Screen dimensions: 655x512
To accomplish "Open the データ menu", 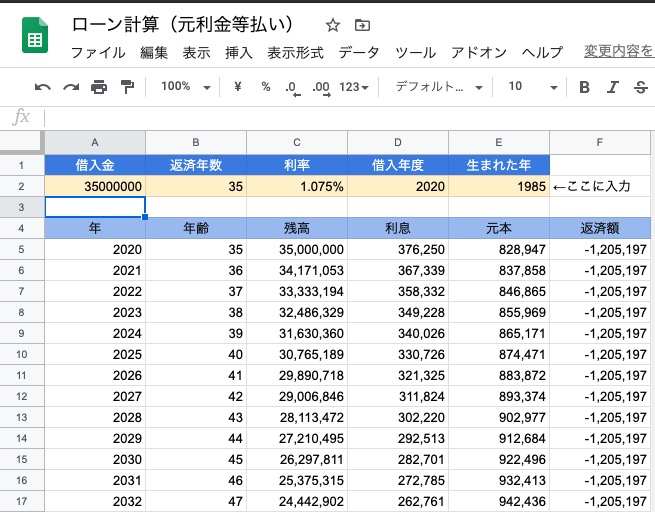I will point(359,53).
